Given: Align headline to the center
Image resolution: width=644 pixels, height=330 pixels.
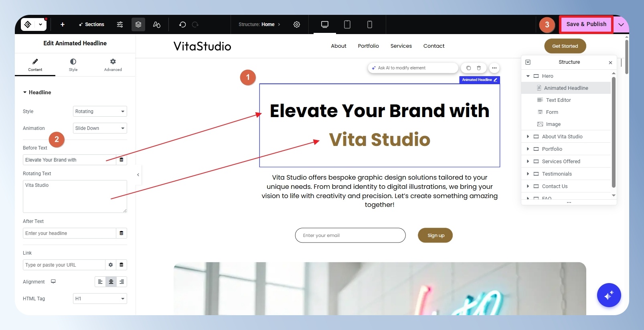Looking at the screenshot, I should 111,282.
